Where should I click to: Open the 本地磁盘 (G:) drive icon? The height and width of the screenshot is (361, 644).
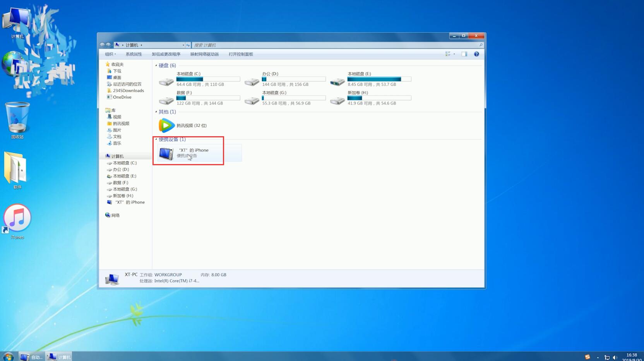click(x=252, y=100)
